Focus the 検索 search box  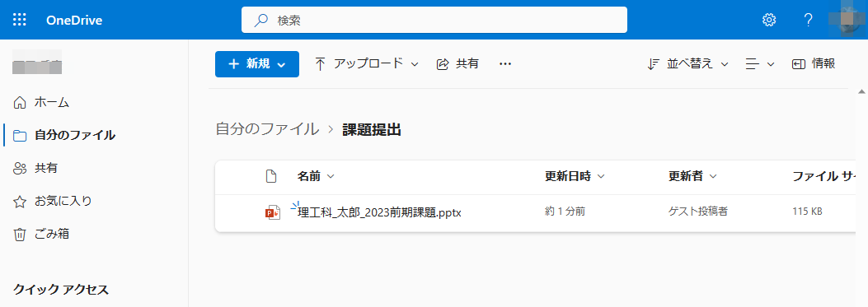[x=434, y=20]
